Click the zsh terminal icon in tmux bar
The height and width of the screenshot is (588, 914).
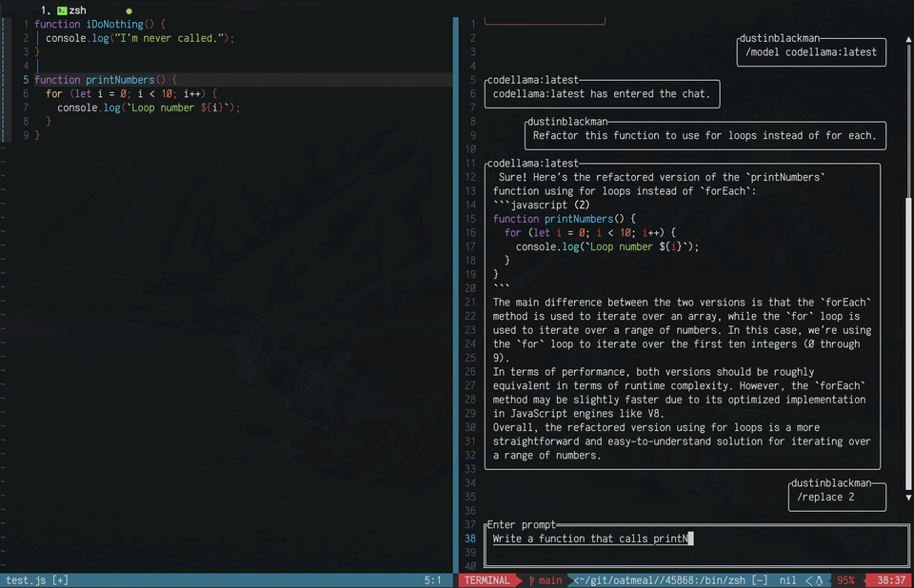coord(61,10)
